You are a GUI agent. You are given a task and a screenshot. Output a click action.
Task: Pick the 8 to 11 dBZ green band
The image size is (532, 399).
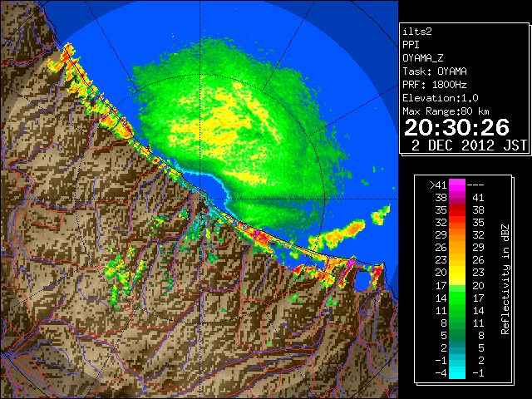(x=457, y=323)
